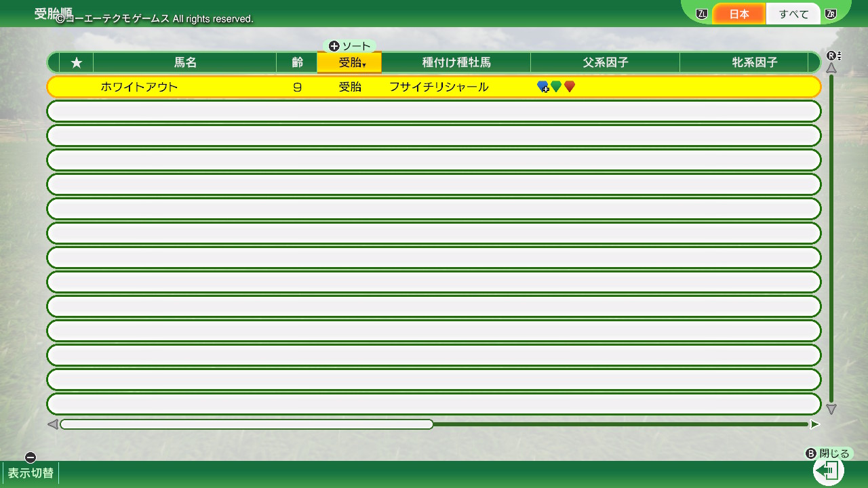
Task: Click the plus Sort button icon
Action: click(334, 46)
